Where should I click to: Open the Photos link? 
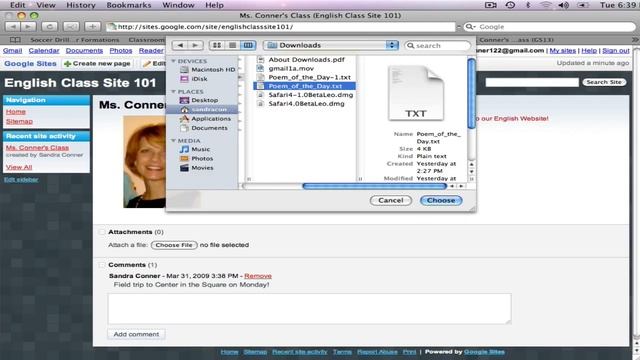[121, 51]
